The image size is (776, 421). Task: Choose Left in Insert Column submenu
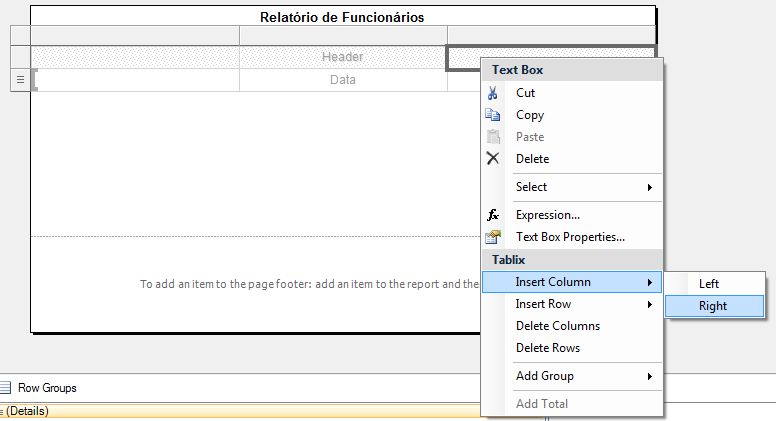[x=709, y=284]
